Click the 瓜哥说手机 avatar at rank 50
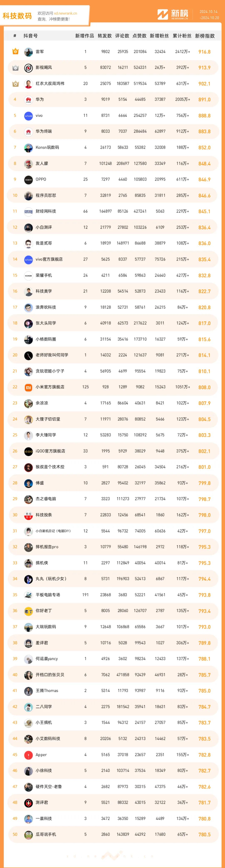The height and width of the screenshot is (868, 225). (x=28, y=835)
